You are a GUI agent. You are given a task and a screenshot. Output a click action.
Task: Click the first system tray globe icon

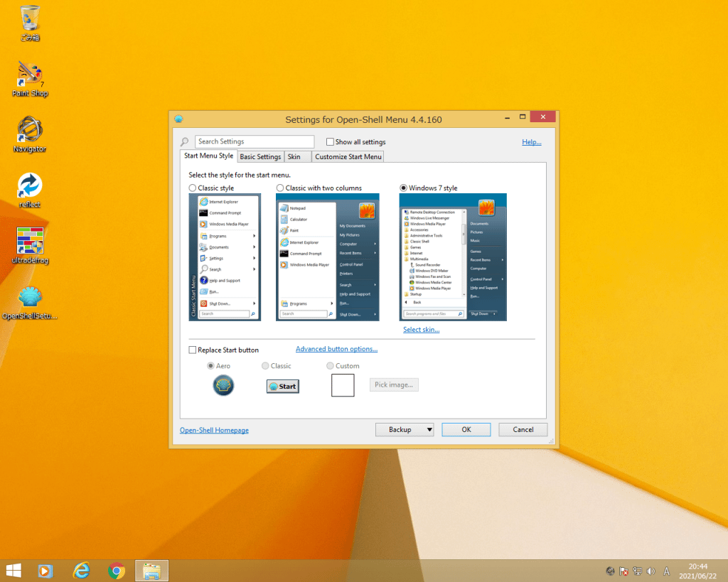click(x=611, y=571)
